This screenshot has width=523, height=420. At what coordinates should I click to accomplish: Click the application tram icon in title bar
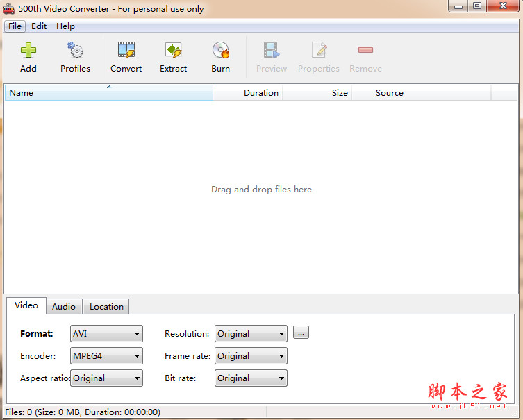click(x=9, y=8)
